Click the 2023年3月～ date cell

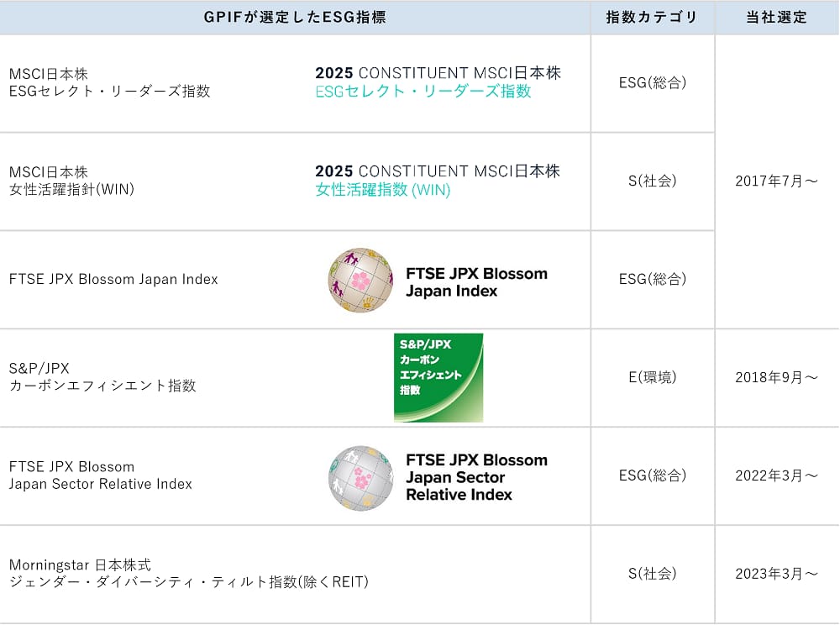pyautogui.click(x=776, y=574)
